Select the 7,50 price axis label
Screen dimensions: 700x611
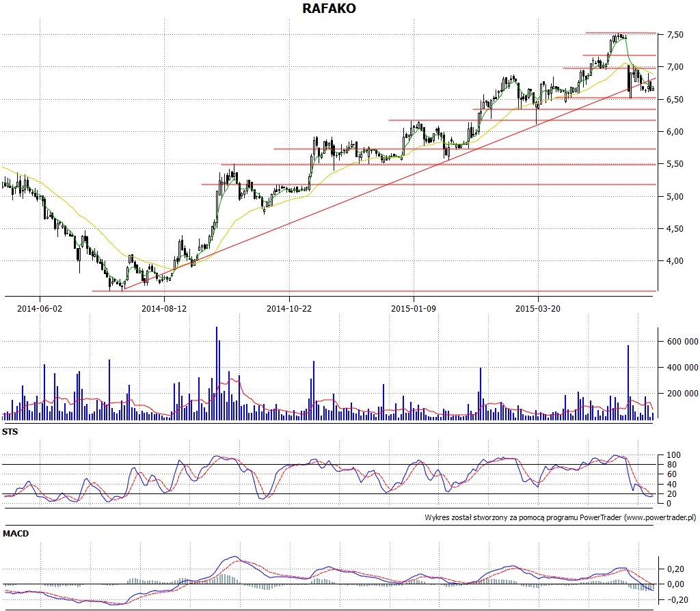[675, 35]
